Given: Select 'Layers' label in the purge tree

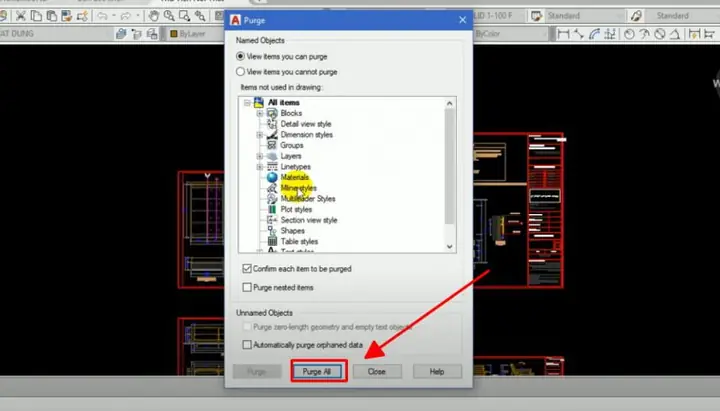Looking at the screenshot, I should pyautogui.click(x=291, y=156).
